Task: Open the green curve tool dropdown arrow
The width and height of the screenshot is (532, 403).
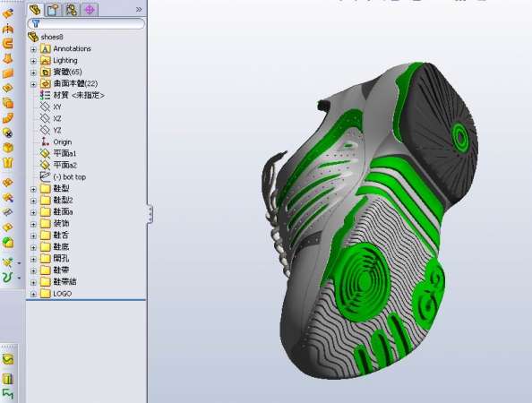Action: click(19, 278)
